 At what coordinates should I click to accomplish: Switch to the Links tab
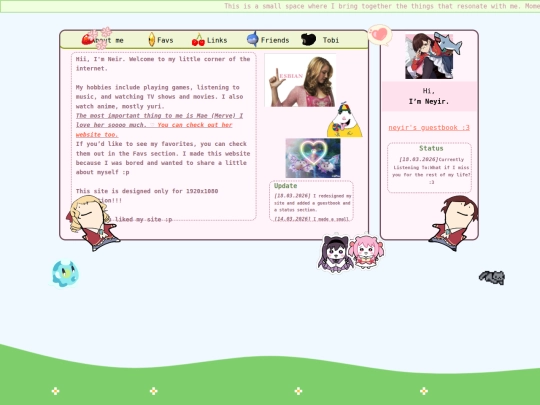[x=217, y=40]
